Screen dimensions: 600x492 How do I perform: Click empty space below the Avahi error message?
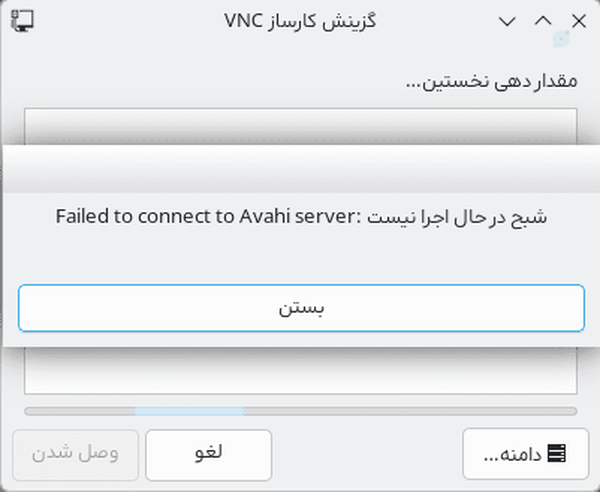(301, 256)
